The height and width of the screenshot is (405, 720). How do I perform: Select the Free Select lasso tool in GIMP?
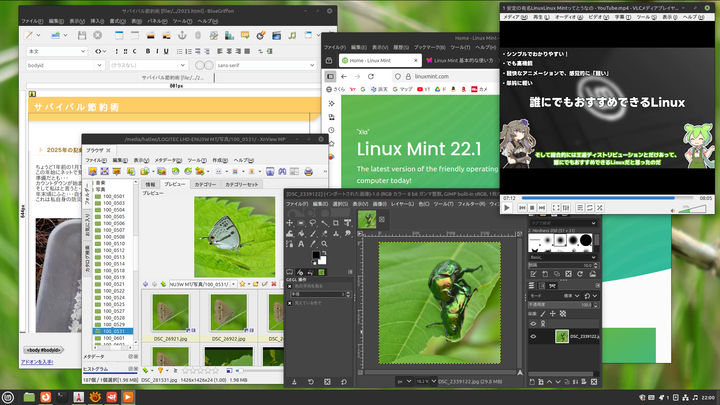pos(313,223)
